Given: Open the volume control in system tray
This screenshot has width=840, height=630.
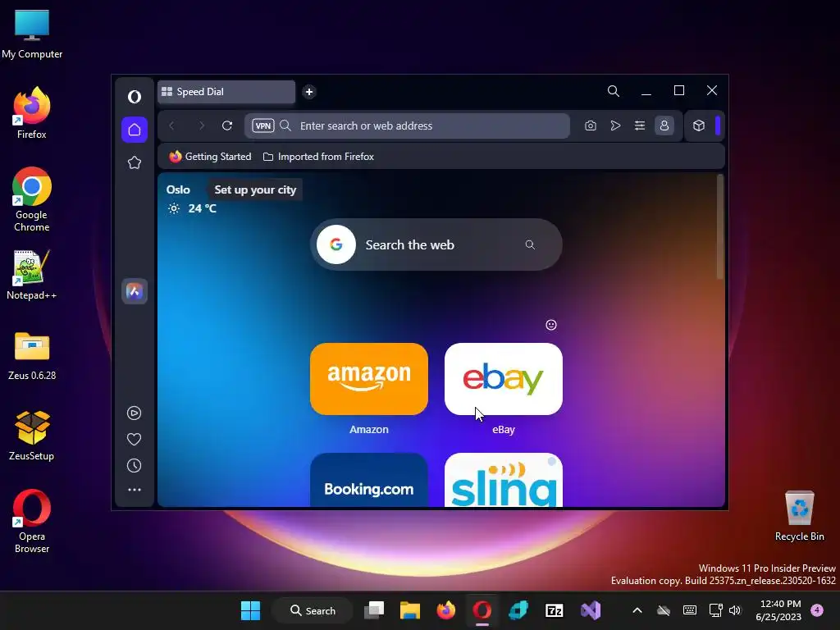Looking at the screenshot, I should [x=734, y=610].
